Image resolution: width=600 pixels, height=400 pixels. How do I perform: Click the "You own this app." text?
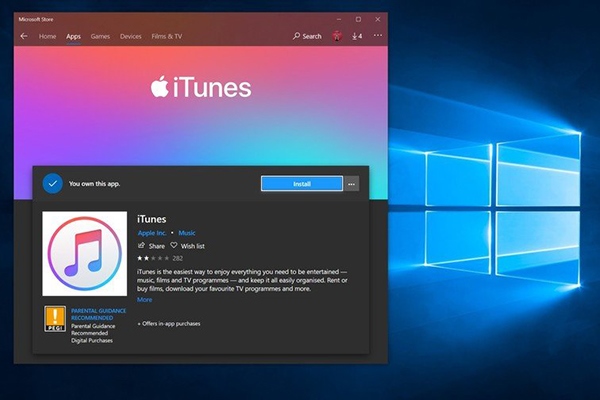(95, 184)
